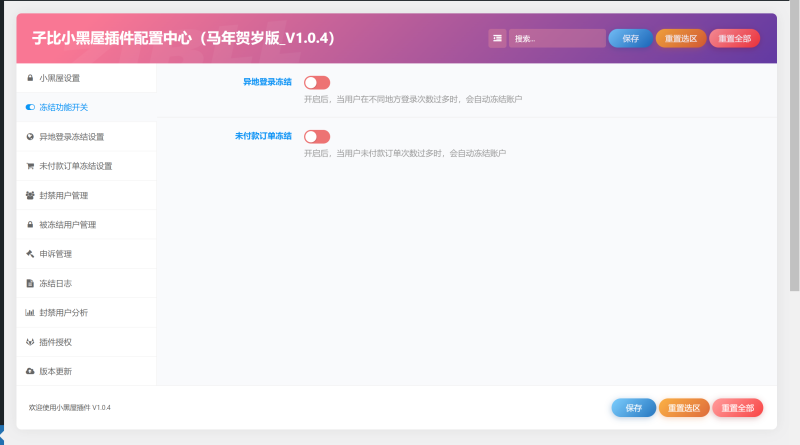
Task: Click the 未付款订单冻结 label
Action: 263,136
